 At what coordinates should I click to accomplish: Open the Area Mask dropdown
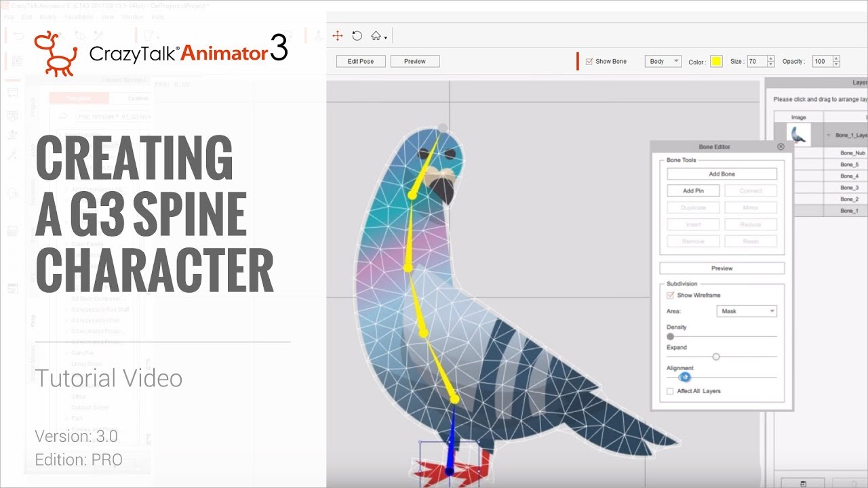747,311
